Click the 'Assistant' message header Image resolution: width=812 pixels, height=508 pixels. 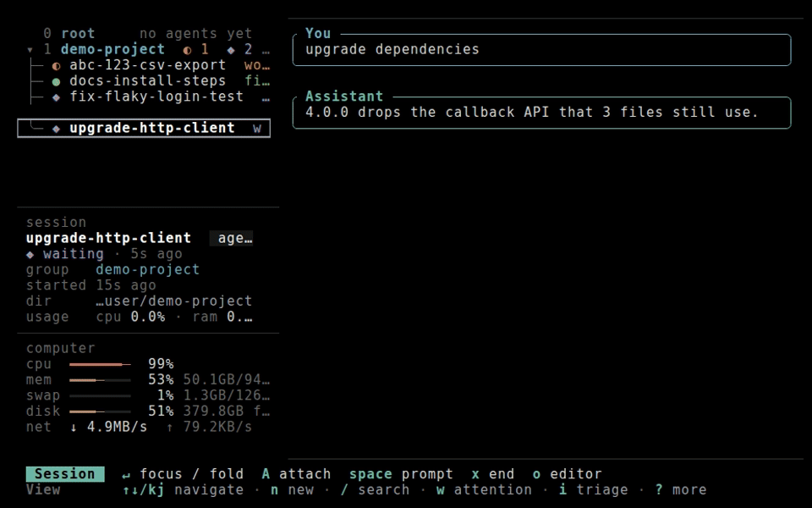pyautogui.click(x=344, y=97)
